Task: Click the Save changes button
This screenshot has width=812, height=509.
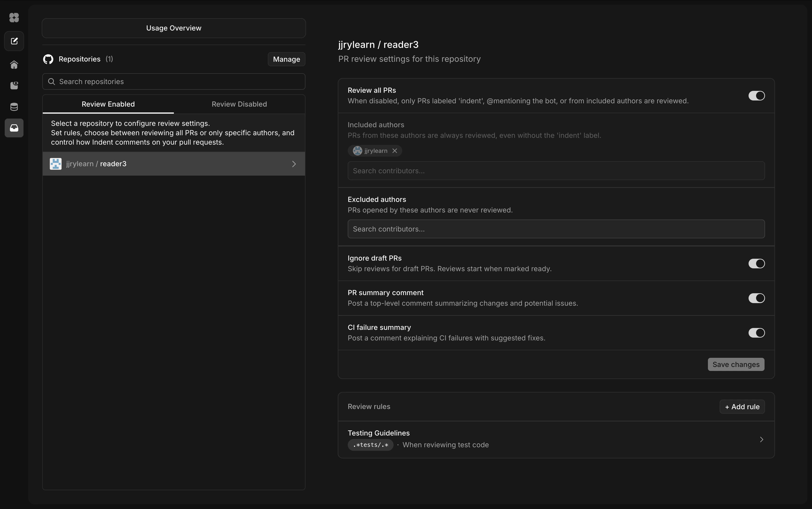Action: [x=736, y=364]
